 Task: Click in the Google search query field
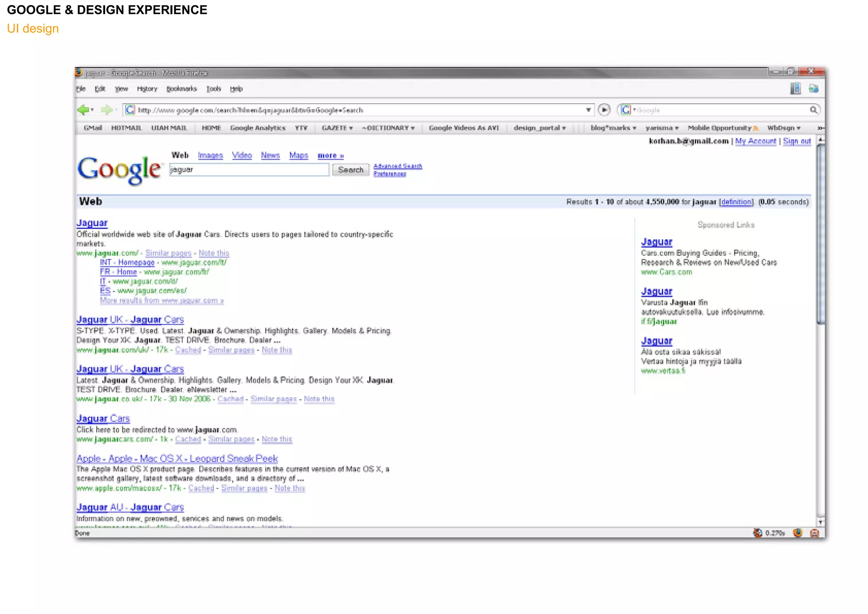(x=249, y=170)
